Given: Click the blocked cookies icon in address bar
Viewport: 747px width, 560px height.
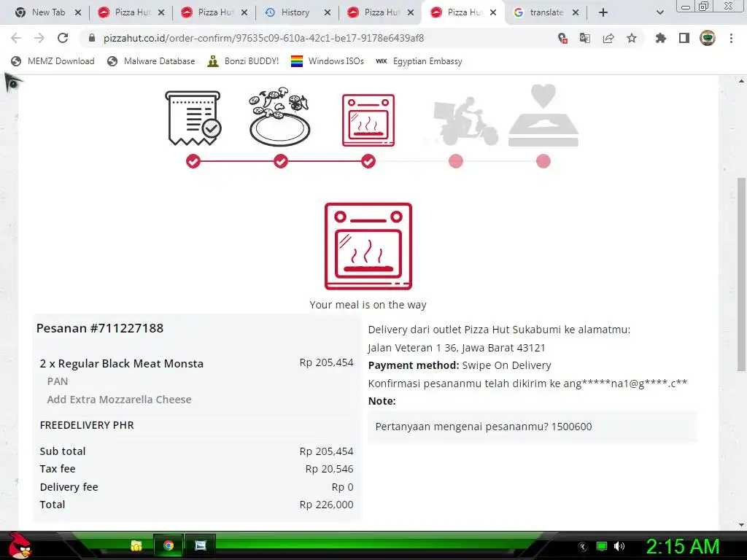Looking at the screenshot, I should [562, 38].
